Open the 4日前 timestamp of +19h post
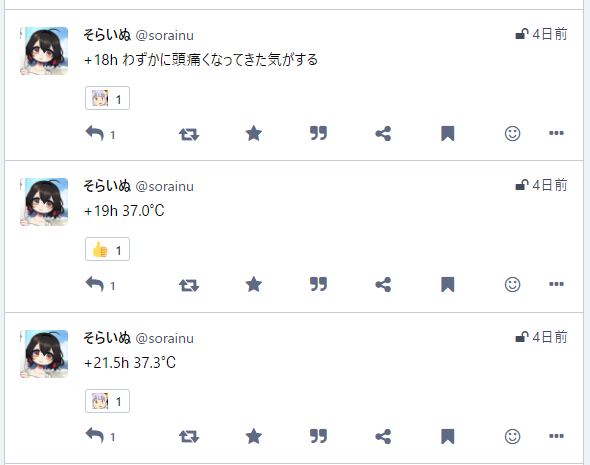590x465 pixels. [x=550, y=185]
